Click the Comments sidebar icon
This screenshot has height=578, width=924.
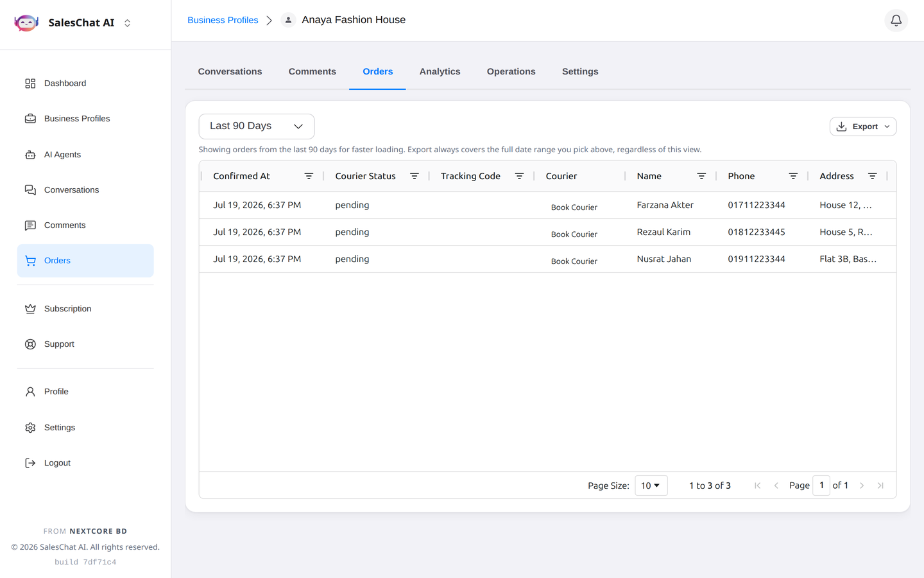tap(30, 225)
